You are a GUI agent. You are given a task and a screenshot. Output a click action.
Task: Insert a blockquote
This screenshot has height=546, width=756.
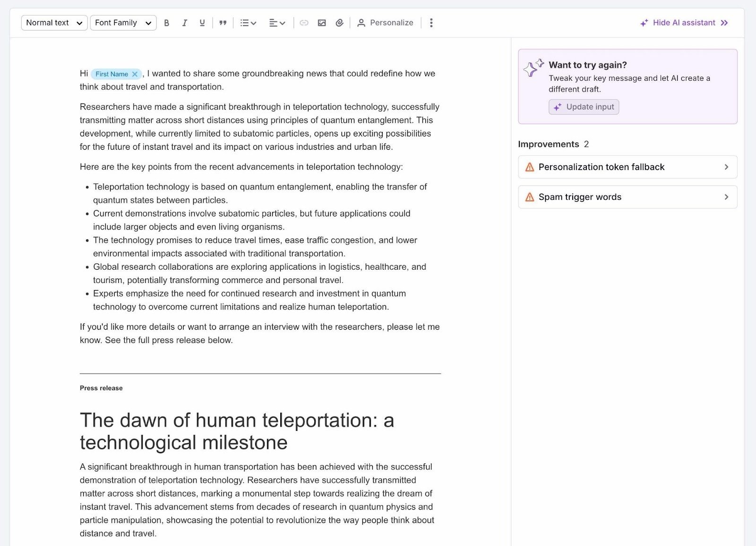pos(223,22)
